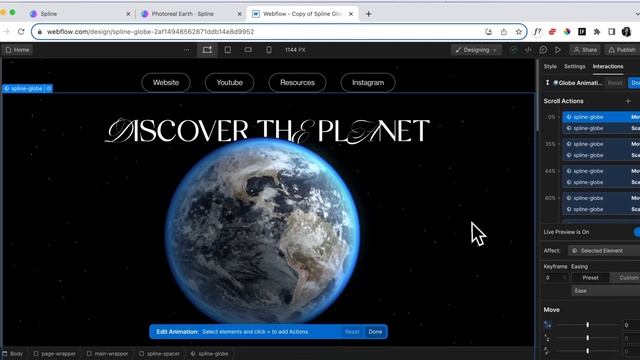
Task: Open the more breakpoints ellipsis menu
Action: point(187,50)
